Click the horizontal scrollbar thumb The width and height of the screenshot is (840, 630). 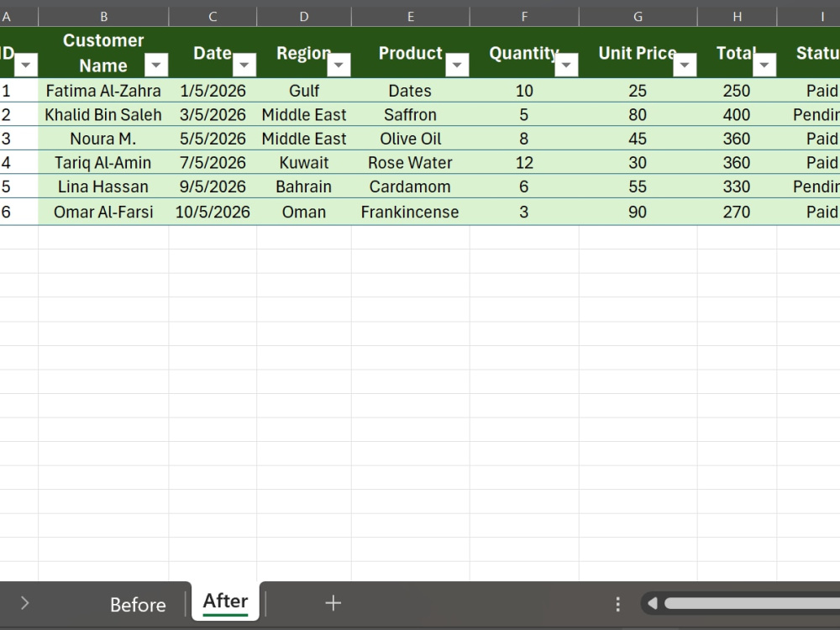click(752, 604)
